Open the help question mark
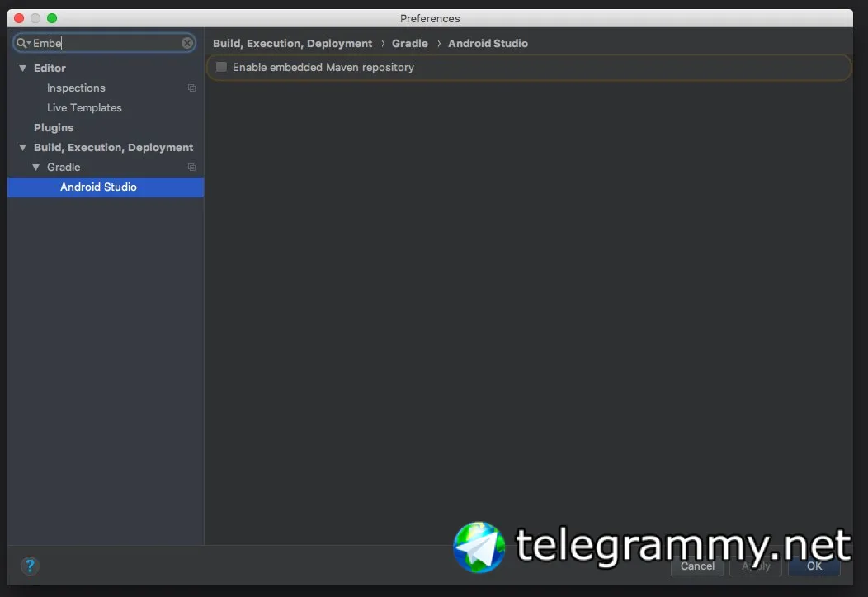This screenshot has width=868, height=597. (x=30, y=566)
